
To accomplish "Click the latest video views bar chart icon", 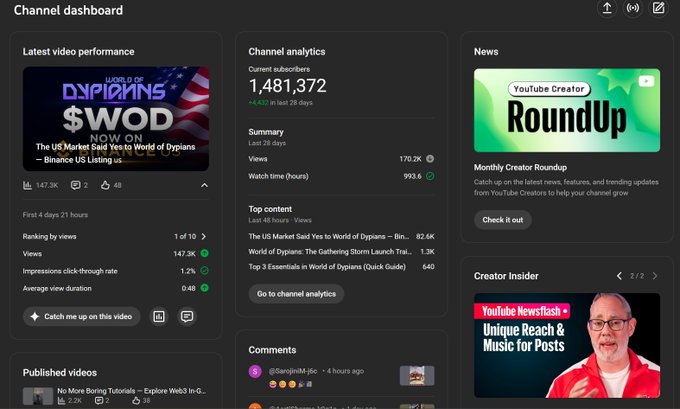I will (x=27, y=185).
